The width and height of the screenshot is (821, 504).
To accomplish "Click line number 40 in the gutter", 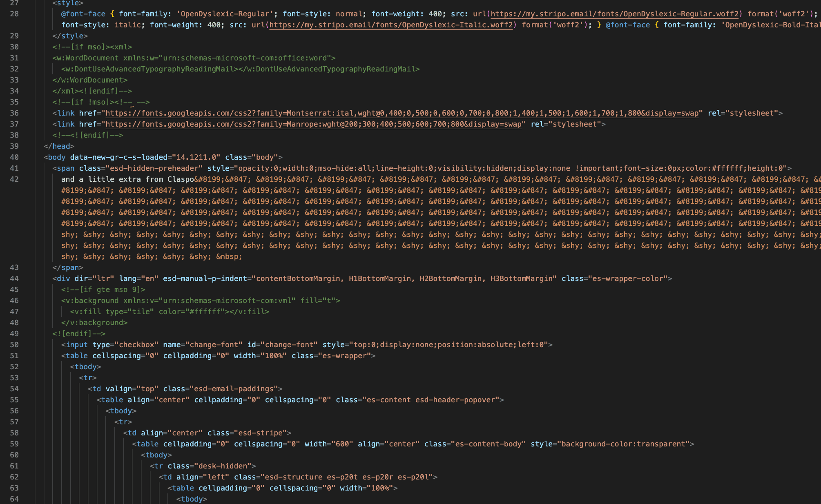I will tap(14, 157).
